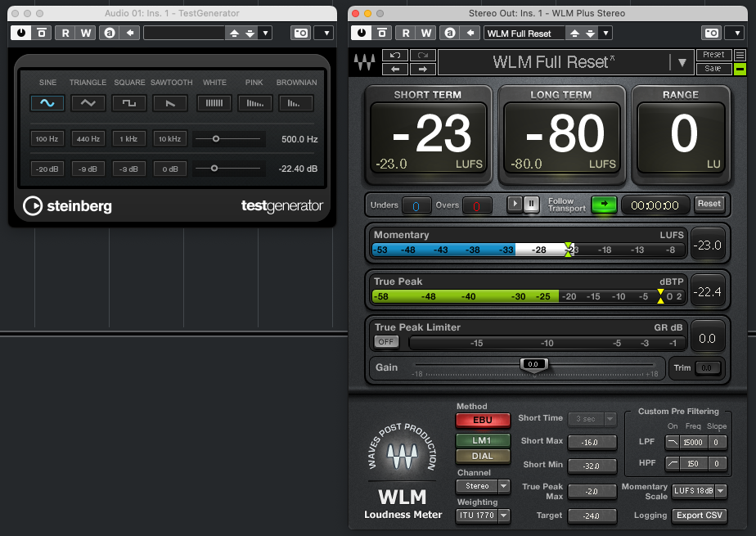Open the Weighting ITU 1770 dropdown
Image resolution: width=756 pixels, height=536 pixels.
tap(483, 516)
